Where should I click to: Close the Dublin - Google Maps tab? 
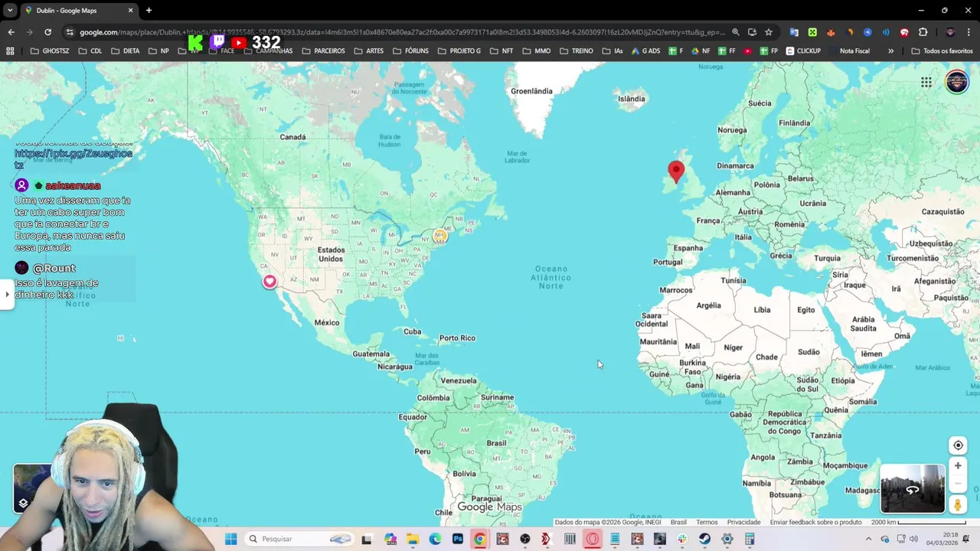pos(130,10)
